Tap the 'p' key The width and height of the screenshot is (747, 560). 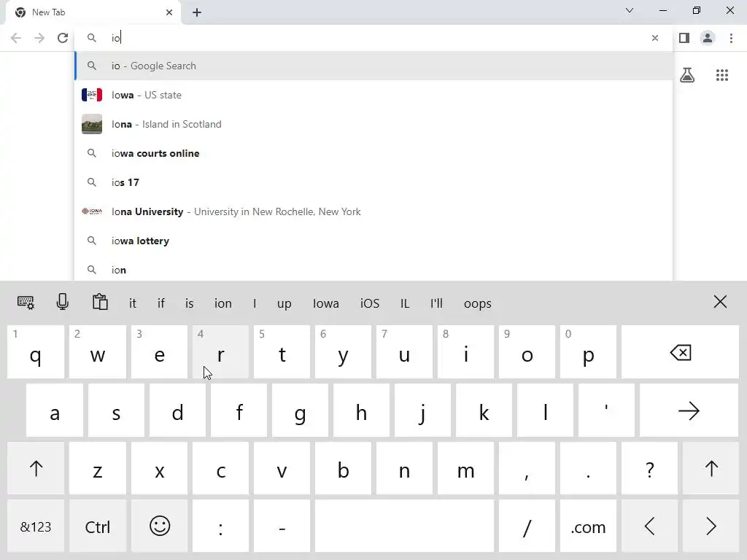pyautogui.click(x=589, y=352)
